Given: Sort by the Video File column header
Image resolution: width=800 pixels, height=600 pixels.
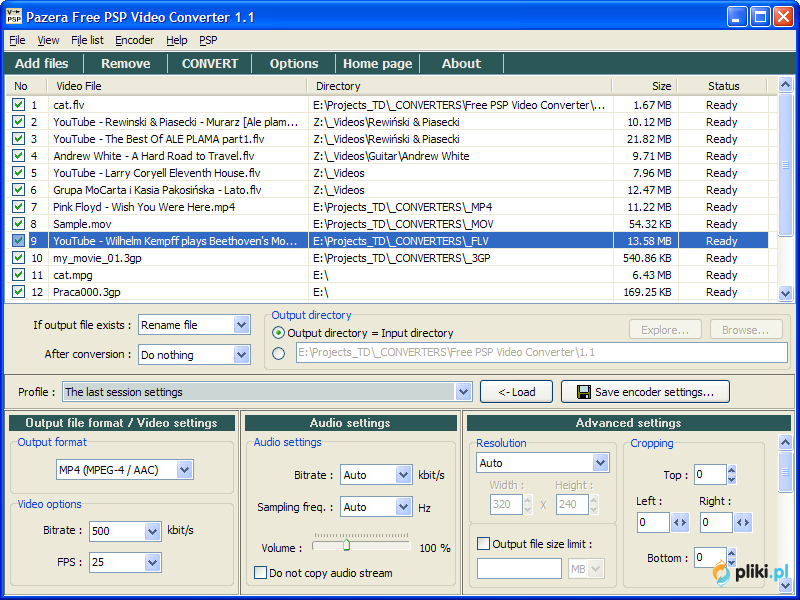Looking at the screenshot, I should tap(177, 86).
